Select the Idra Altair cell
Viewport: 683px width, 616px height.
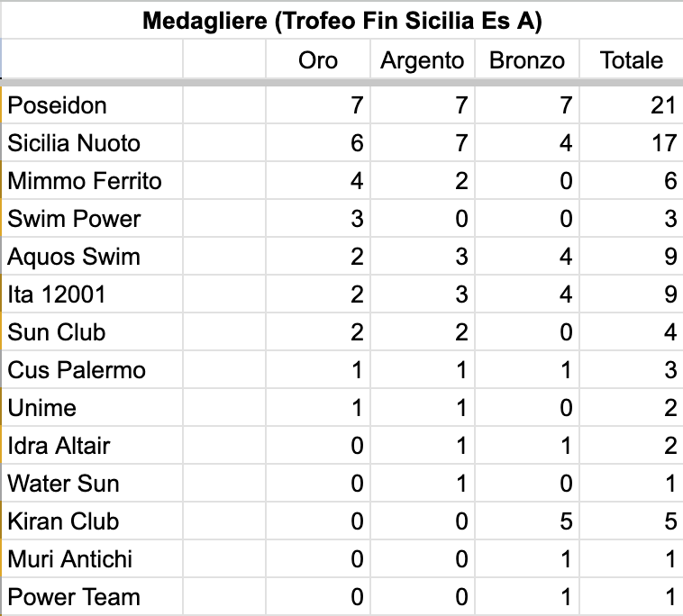[x=92, y=446]
